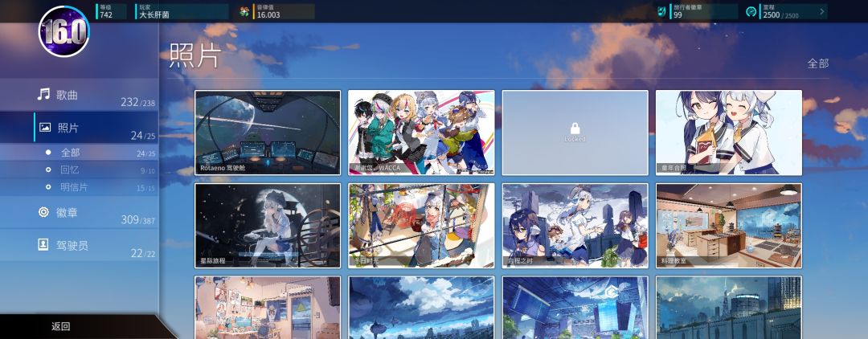Viewport: 868px width, 339px height.
Task: Open the 照片 collection tab
Action: [x=79, y=128]
